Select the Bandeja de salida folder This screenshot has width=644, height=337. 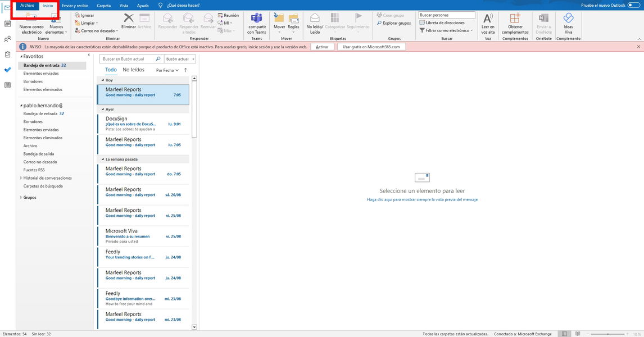(39, 154)
